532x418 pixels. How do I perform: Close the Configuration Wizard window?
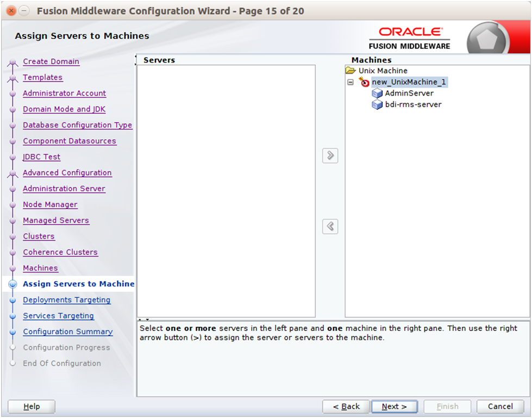[x=11, y=11]
